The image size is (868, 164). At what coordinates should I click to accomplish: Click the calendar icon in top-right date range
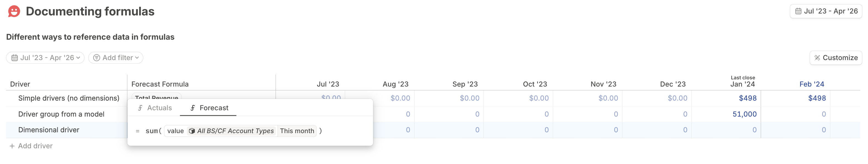tap(798, 11)
